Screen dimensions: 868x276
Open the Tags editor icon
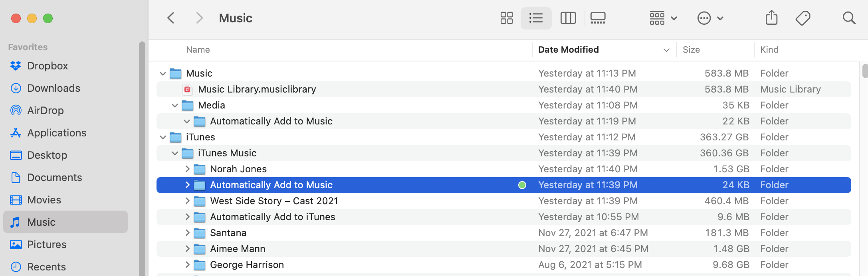(x=803, y=18)
